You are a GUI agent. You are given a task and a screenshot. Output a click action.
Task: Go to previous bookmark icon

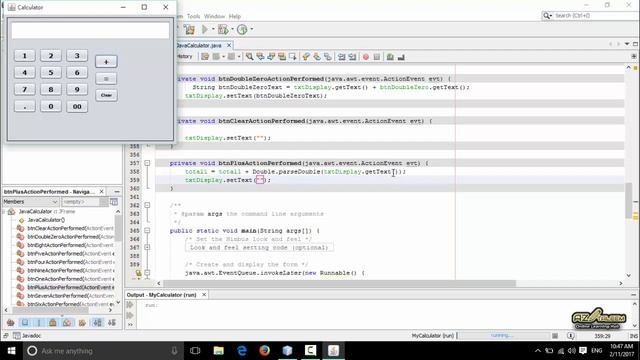coord(306,57)
